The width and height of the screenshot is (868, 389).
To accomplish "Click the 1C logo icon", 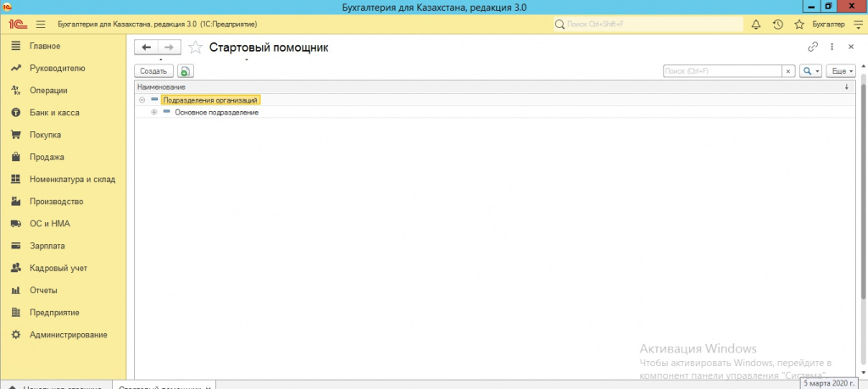I will coord(16,25).
